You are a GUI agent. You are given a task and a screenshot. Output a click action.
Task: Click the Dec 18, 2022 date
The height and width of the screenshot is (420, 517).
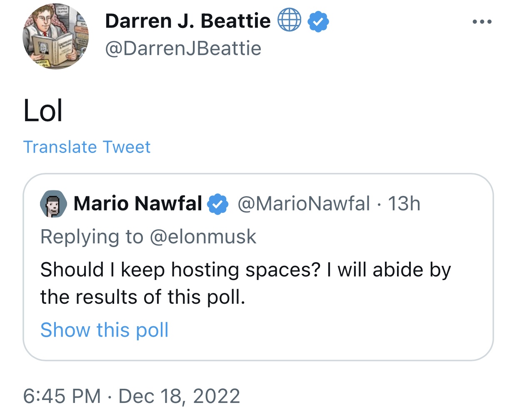[180, 396]
